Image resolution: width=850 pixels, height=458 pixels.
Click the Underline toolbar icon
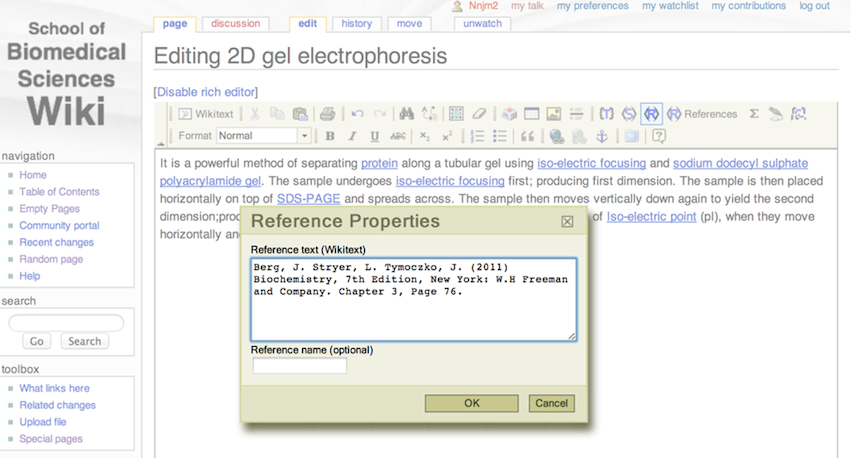point(374,136)
